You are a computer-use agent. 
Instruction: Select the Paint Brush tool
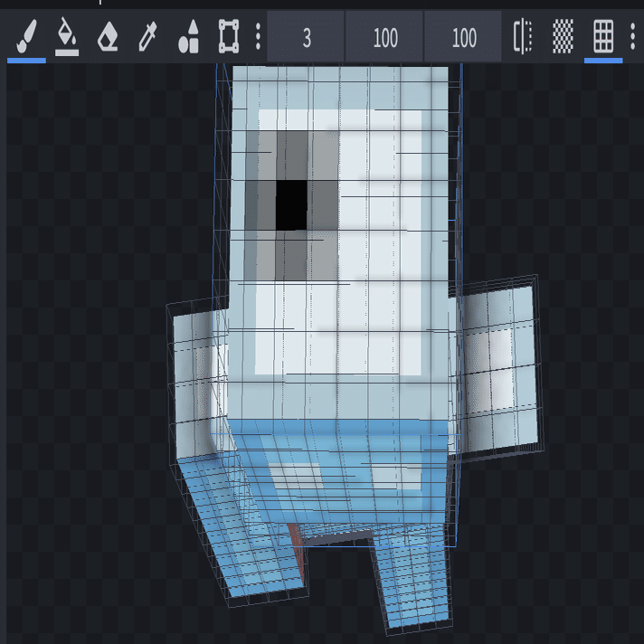(27, 37)
